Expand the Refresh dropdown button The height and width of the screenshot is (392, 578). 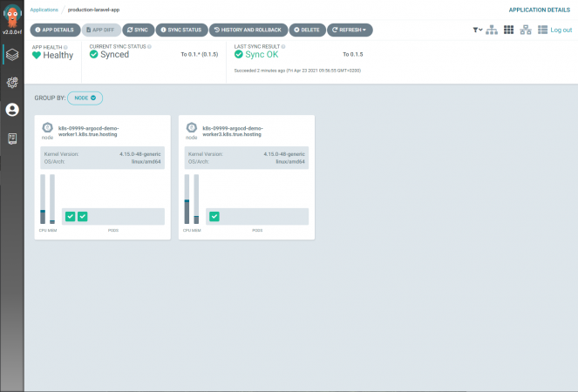[350, 30]
